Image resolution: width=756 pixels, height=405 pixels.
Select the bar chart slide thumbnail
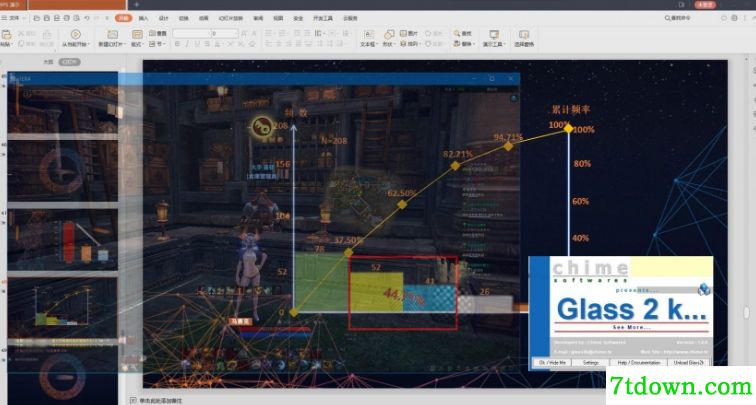tap(63, 239)
